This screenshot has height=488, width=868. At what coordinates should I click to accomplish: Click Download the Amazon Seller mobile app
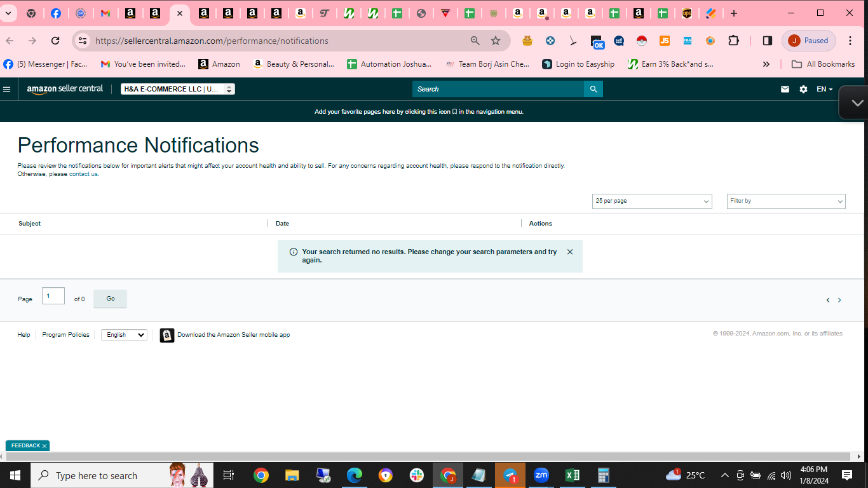point(233,335)
